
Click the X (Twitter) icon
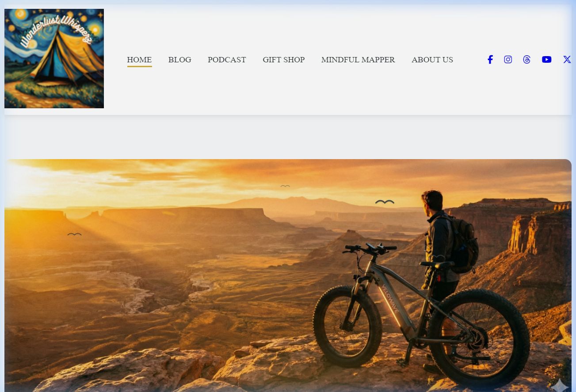click(x=567, y=60)
